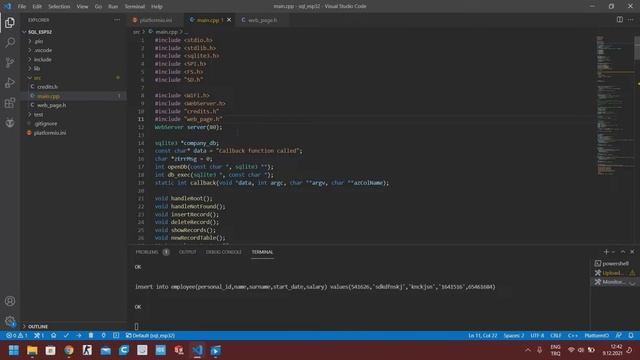
Task: Select the Upload terminal task entry
Action: (x=615, y=273)
